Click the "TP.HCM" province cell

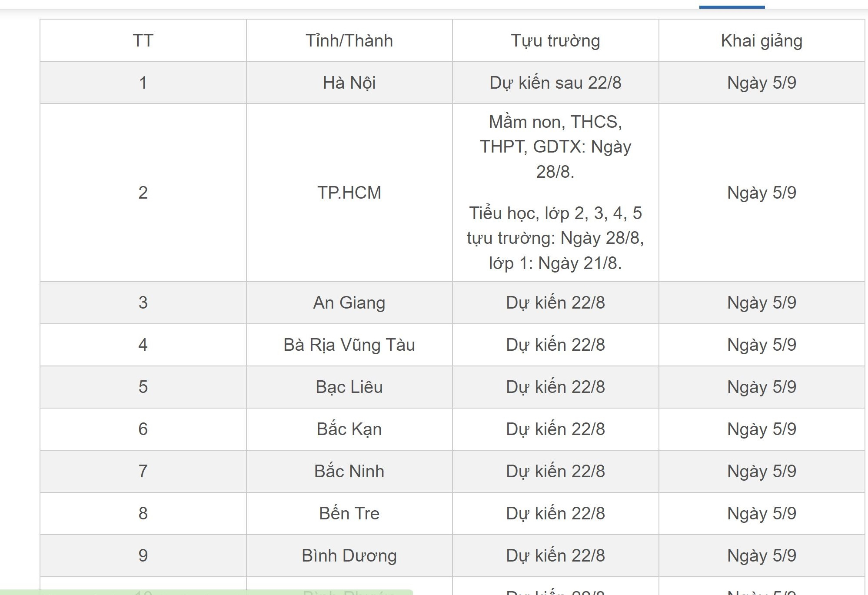pos(349,193)
